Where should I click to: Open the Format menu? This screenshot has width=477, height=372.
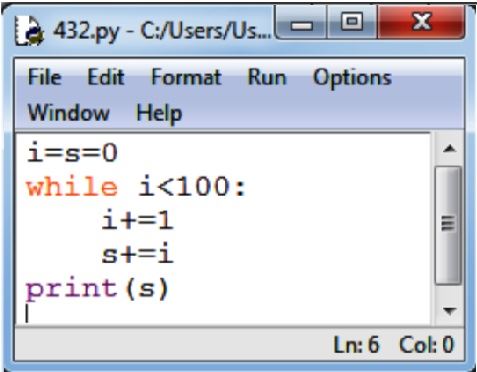(x=186, y=77)
